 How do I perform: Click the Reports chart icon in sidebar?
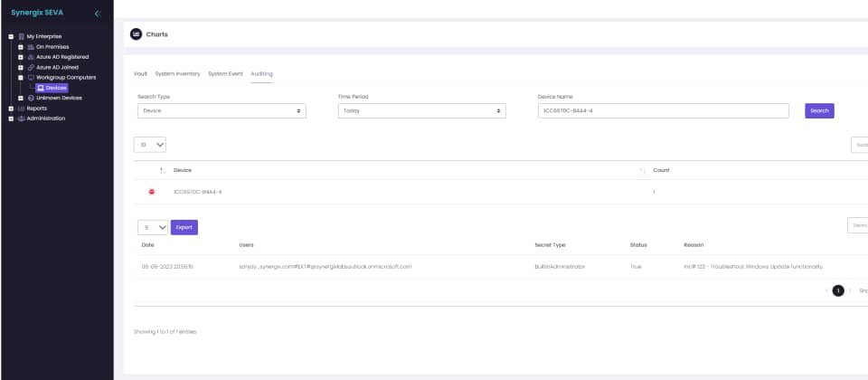tap(21, 108)
